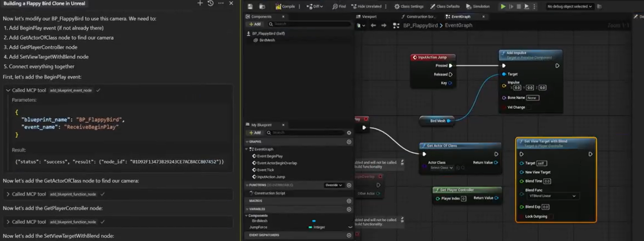Save the blueprint with the floppy disk icon
Screen dimensions: 644x241
[x=250, y=6]
